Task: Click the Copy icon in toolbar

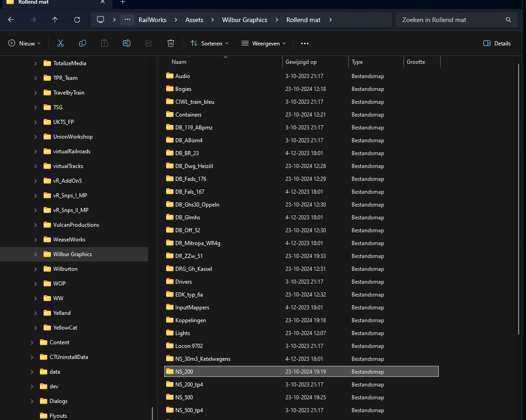Action: coord(83,43)
